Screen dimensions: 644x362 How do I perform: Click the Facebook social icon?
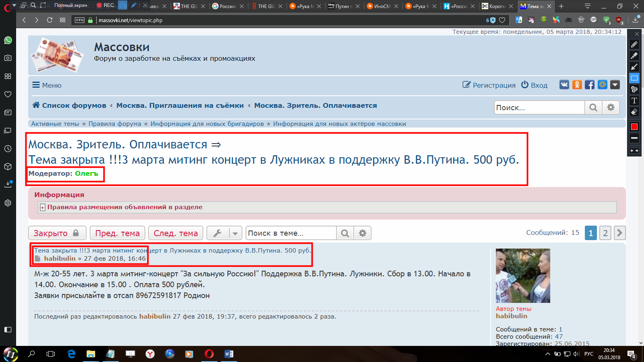tap(590, 84)
